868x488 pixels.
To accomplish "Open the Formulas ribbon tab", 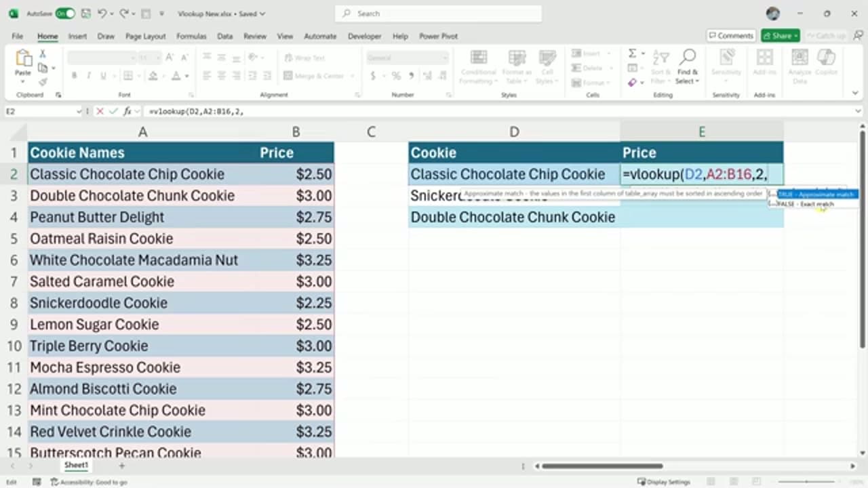I will pos(191,36).
